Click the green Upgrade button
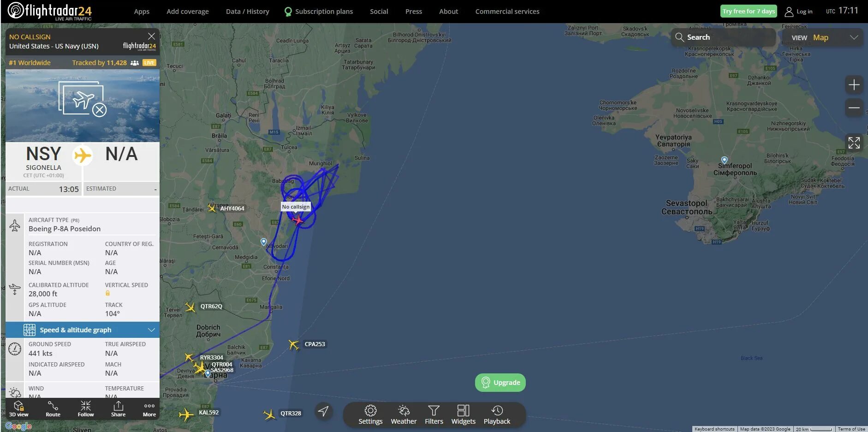 (500, 383)
